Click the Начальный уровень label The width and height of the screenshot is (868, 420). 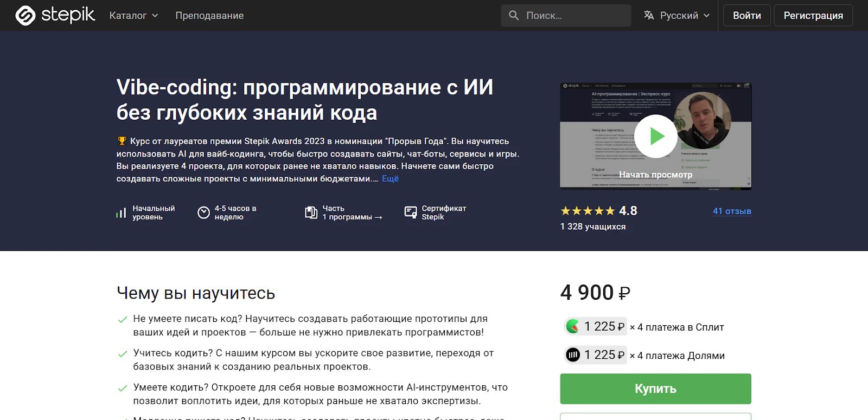coord(154,212)
